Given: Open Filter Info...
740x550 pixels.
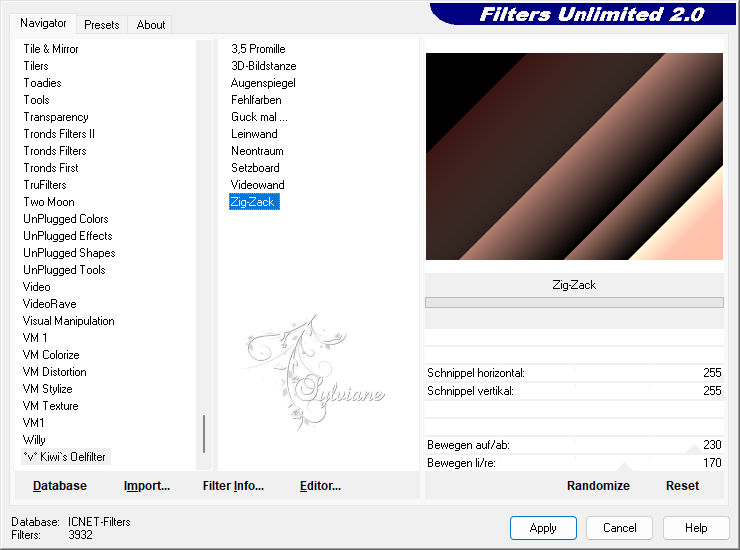Looking at the screenshot, I should point(233,486).
